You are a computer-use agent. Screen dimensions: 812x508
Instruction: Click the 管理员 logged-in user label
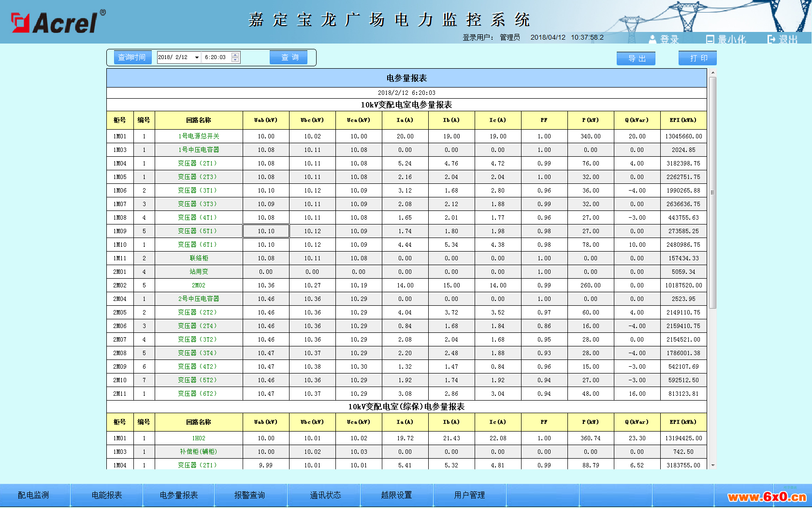click(x=510, y=37)
